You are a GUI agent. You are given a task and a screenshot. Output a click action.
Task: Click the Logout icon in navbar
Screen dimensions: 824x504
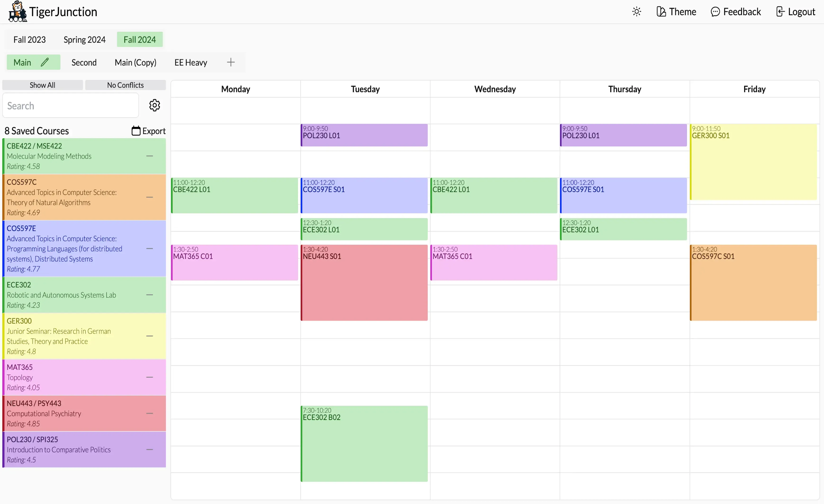(780, 11)
